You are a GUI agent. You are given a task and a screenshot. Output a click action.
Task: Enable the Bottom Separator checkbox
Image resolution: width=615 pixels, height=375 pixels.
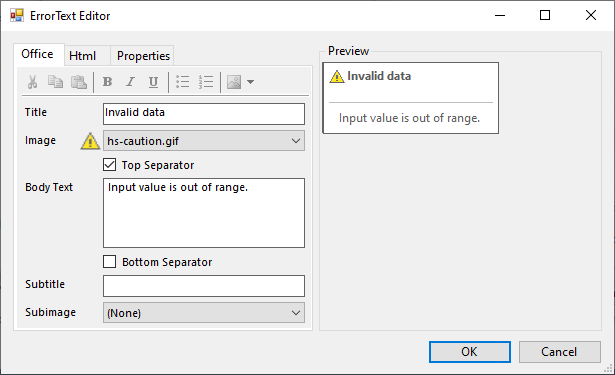tap(110, 262)
